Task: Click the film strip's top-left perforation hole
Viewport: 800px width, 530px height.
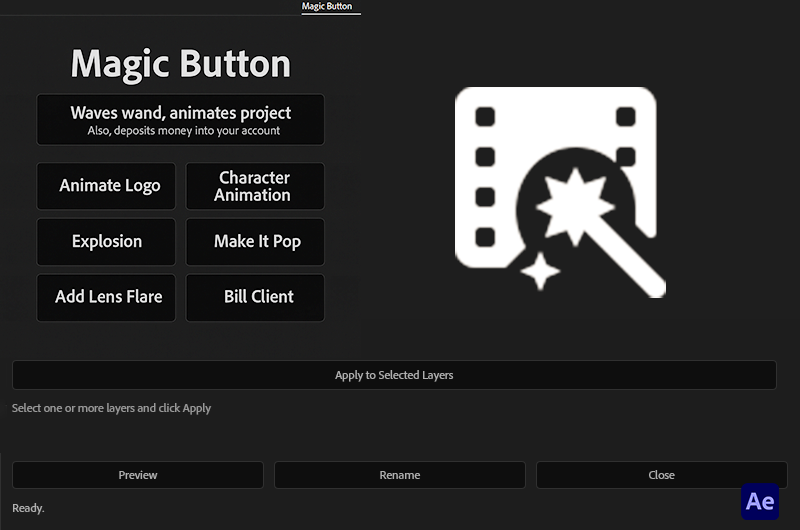Action: (485, 118)
